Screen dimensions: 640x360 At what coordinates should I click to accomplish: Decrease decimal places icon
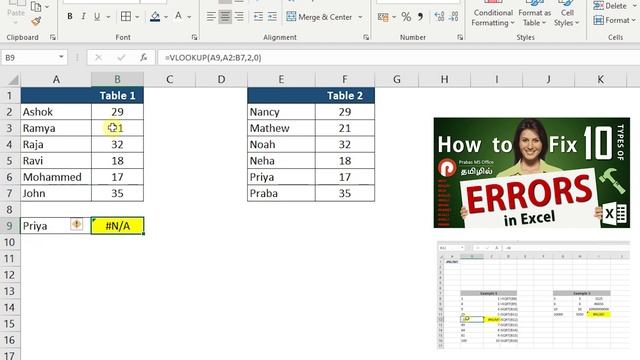pos(453,17)
